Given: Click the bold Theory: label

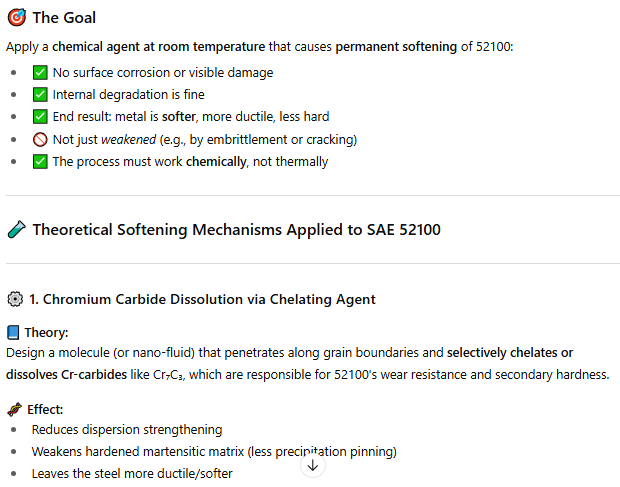Looking at the screenshot, I should pyautogui.click(x=46, y=333).
